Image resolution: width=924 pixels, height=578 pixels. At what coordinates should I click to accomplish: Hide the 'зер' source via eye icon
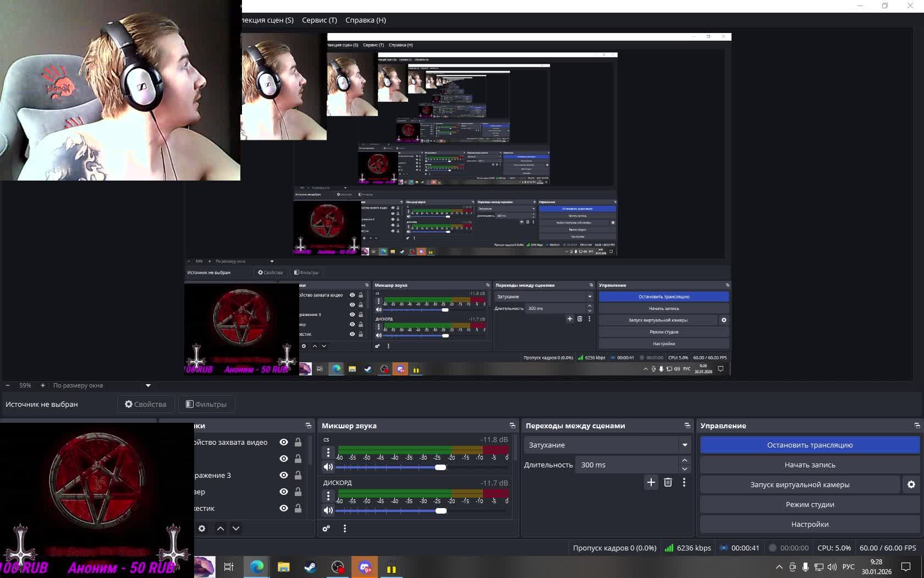284,492
